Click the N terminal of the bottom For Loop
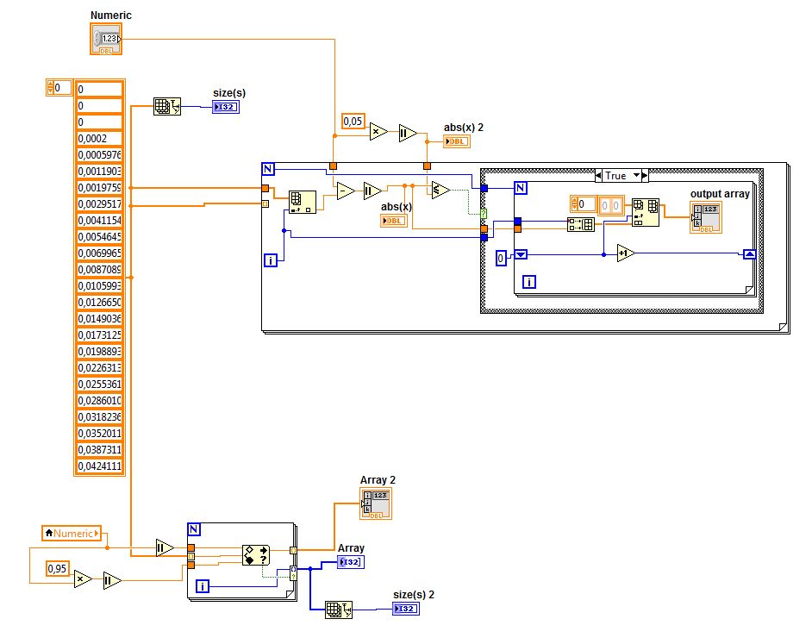 coord(194,529)
